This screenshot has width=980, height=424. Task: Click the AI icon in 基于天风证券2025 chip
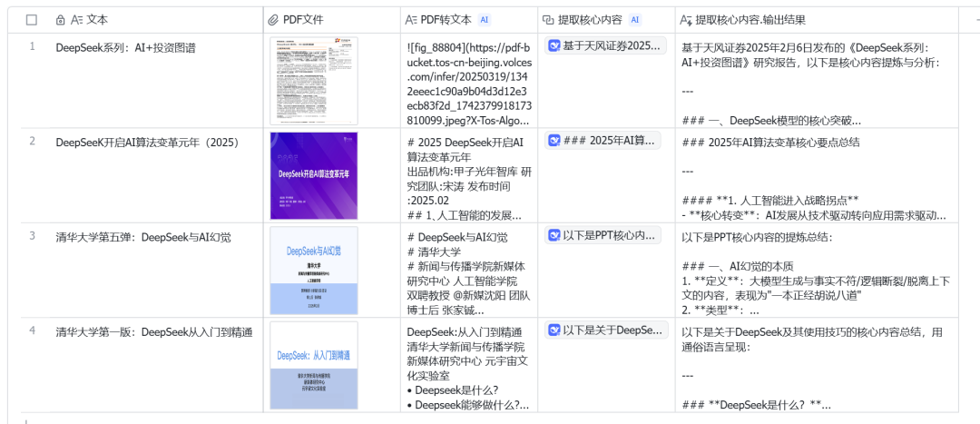coord(554,45)
